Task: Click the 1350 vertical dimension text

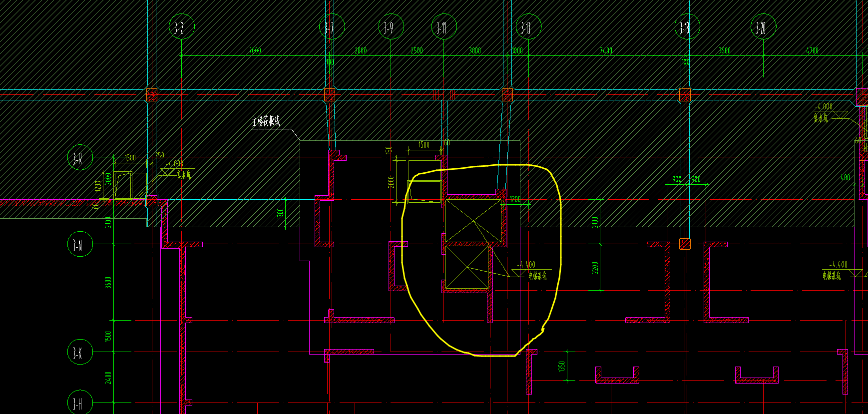Action: (x=562, y=366)
